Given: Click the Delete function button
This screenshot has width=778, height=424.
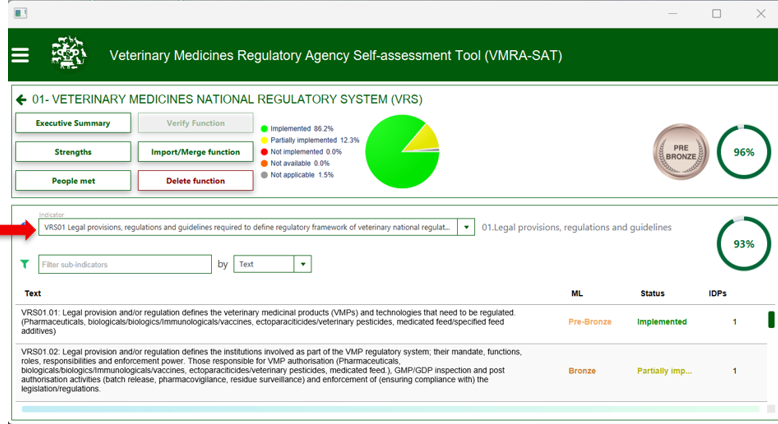Looking at the screenshot, I should pos(195,181).
